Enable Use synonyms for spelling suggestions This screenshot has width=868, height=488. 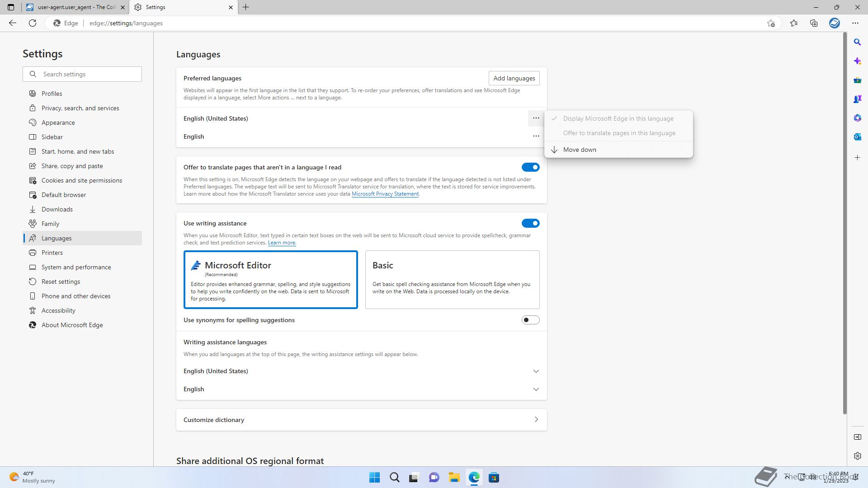click(530, 320)
